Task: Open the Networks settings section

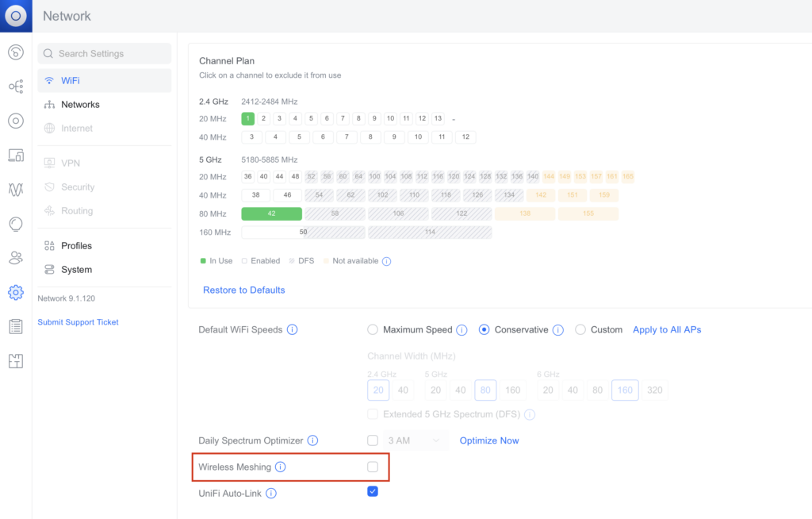Action: coord(80,105)
